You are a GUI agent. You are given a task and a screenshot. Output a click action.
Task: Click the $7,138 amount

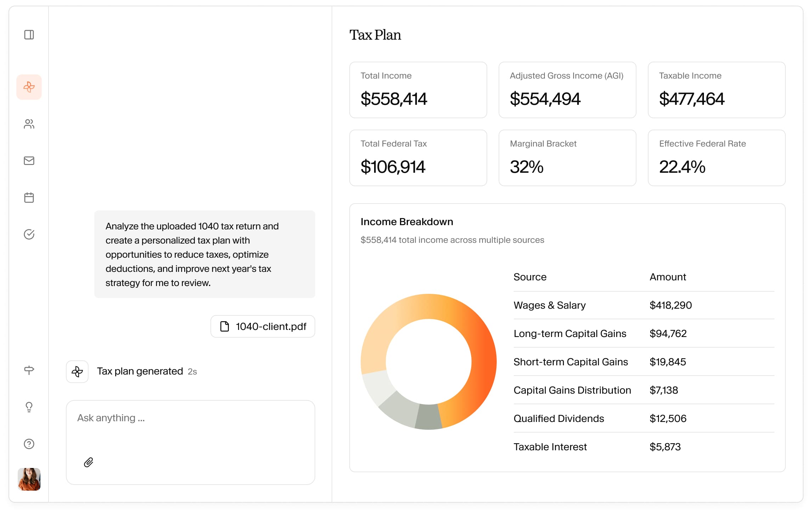click(664, 390)
